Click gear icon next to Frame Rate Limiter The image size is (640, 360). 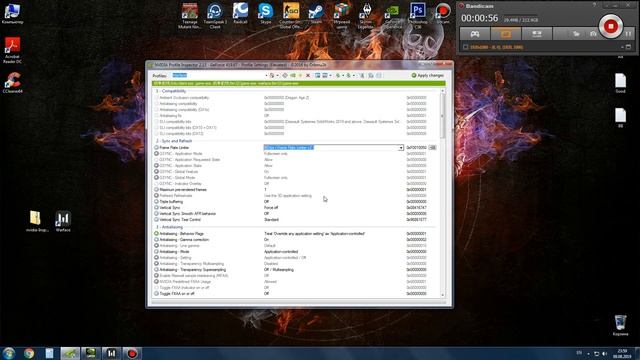[x=156, y=148]
